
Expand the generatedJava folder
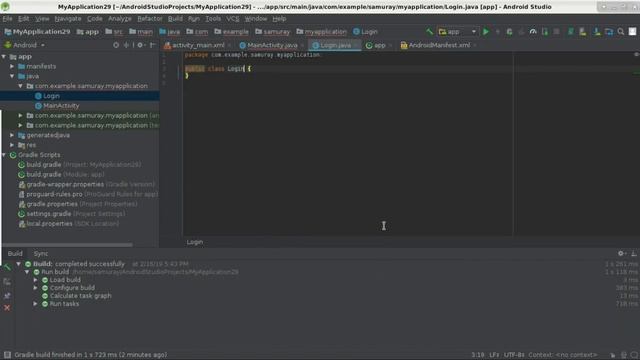12,135
